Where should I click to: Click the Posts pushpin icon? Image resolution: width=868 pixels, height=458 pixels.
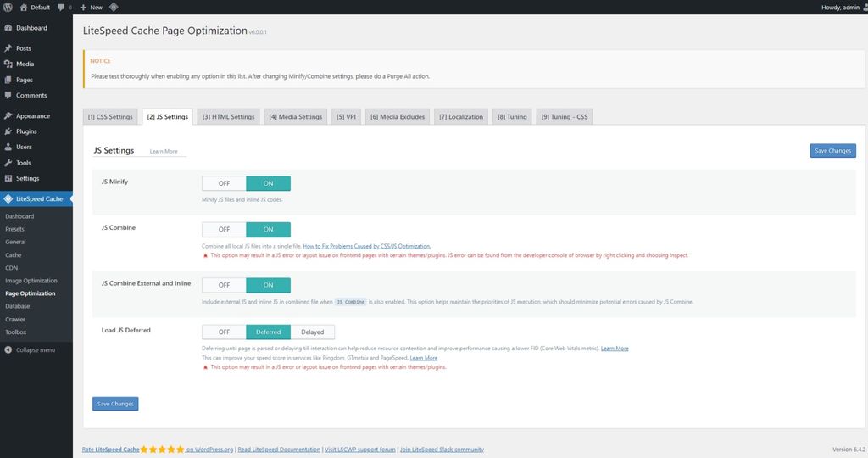8,48
